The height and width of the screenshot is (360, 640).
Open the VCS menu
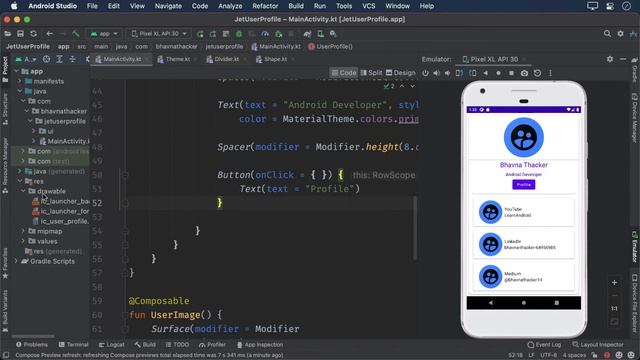(x=369, y=6)
